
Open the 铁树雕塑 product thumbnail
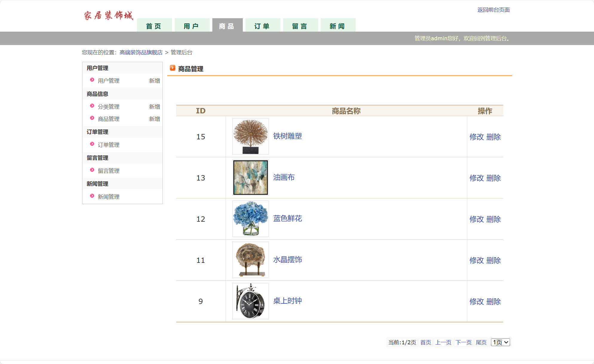click(x=250, y=136)
